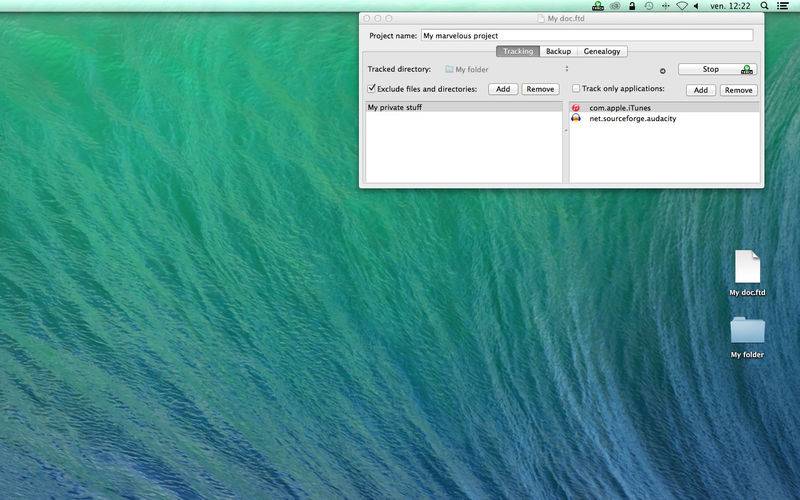
Task: Enable 'Track only applications' checkbox
Action: pos(576,88)
